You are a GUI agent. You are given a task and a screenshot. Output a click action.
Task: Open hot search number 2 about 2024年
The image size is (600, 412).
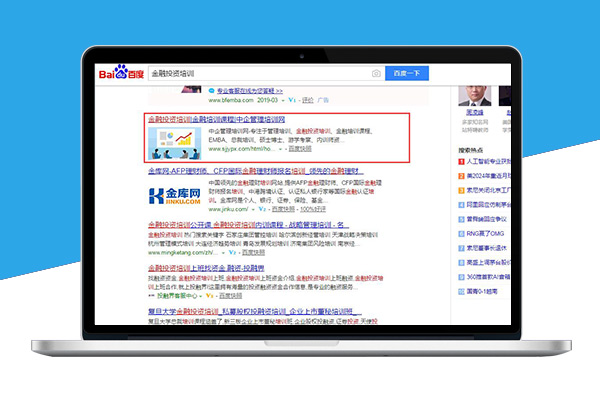pos(488,176)
